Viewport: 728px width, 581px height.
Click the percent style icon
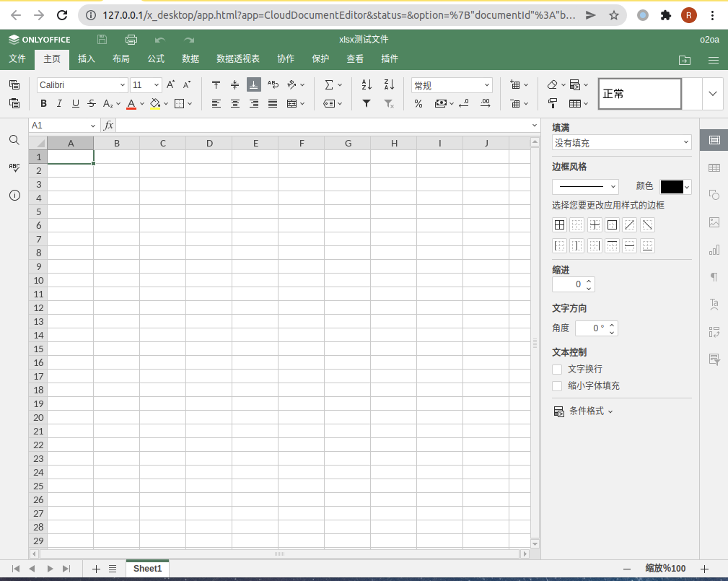tap(418, 104)
